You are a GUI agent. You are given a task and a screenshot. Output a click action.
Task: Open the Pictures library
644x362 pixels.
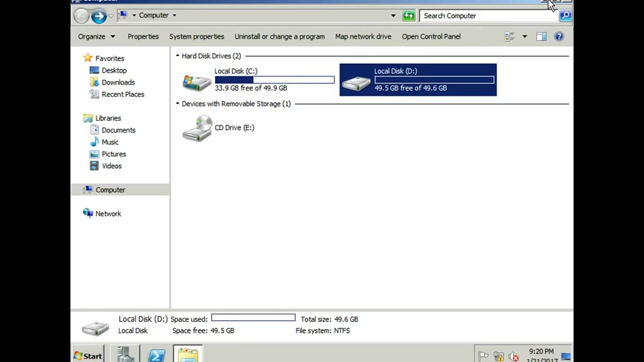point(114,154)
